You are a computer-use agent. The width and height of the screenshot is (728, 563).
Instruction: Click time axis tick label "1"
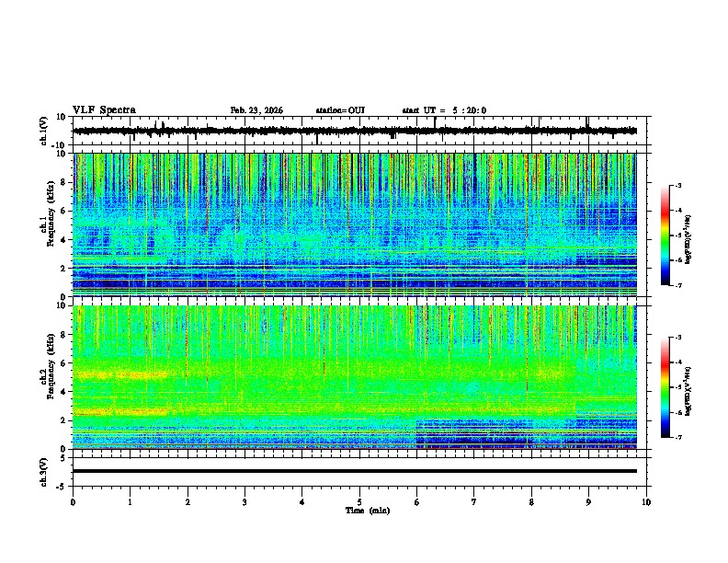[130, 502]
